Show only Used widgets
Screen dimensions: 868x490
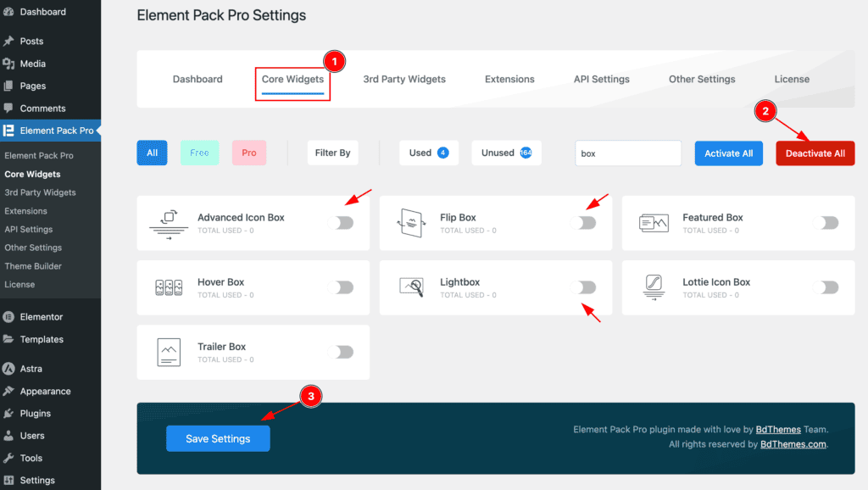pos(428,153)
